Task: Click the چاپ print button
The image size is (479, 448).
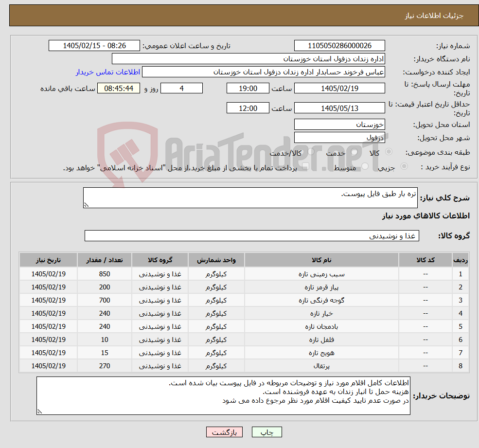Action: pos(266,432)
